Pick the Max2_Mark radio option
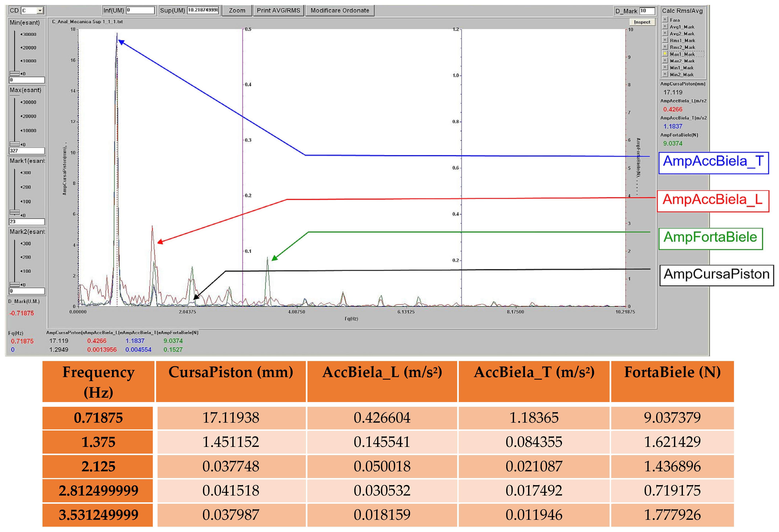The height and width of the screenshot is (532, 779). point(665,61)
